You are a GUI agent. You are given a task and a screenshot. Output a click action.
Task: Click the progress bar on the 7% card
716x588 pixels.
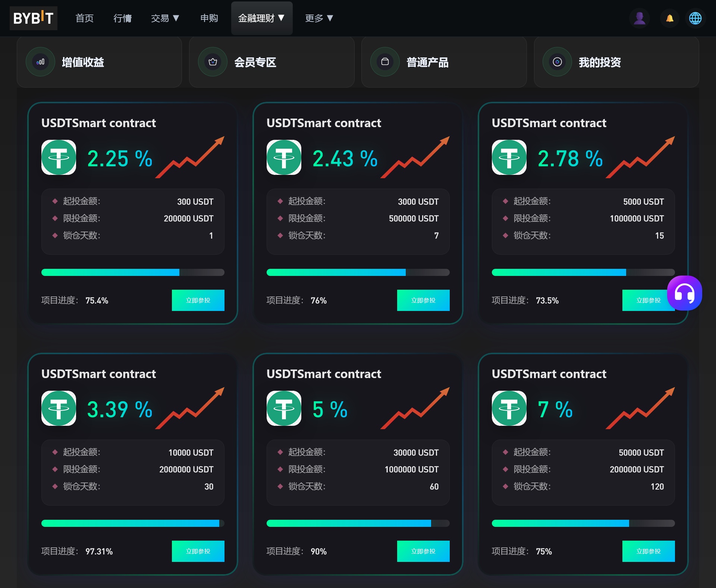click(x=583, y=523)
